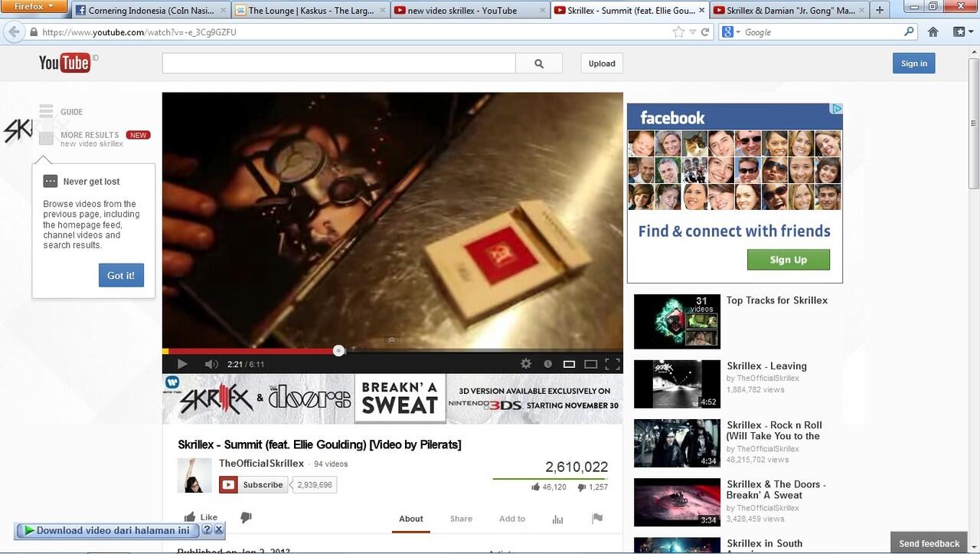Viewport: 980px width, 554px height.
Task: Open the Firefox home page icon
Action: pyautogui.click(x=933, y=32)
